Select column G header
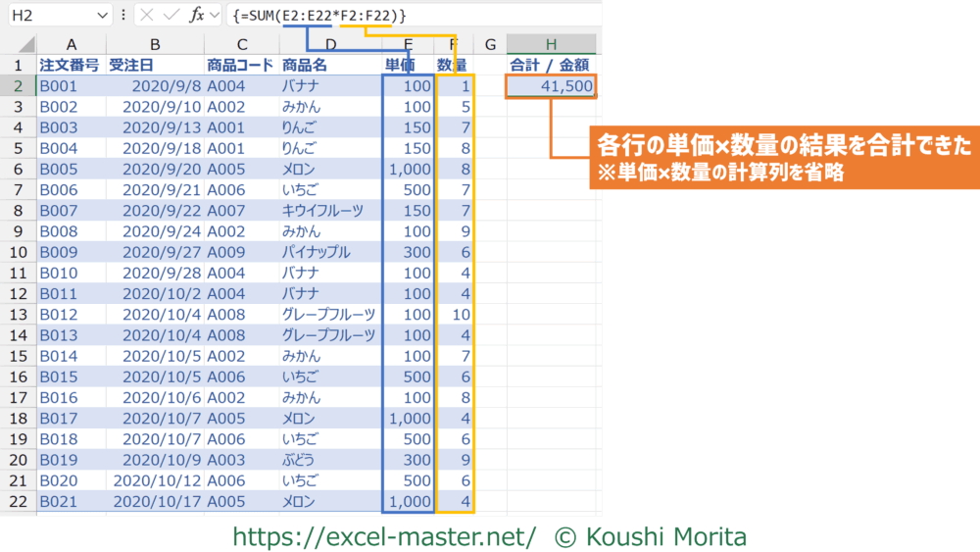The image size is (980, 552). click(489, 44)
